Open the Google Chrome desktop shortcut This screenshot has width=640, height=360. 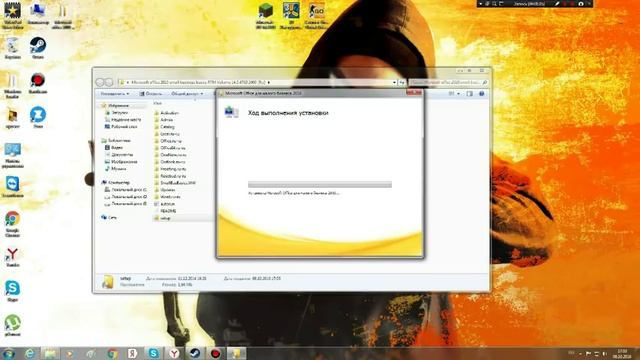(13, 224)
